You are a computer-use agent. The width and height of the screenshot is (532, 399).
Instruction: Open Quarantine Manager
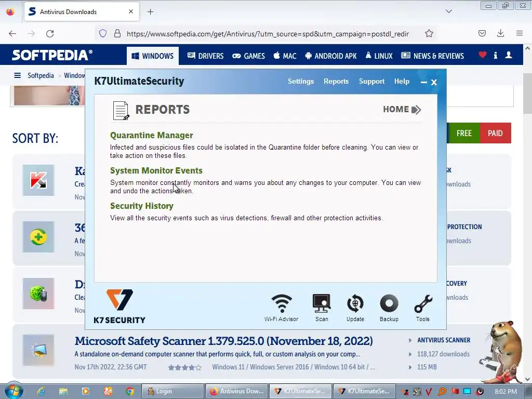click(x=151, y=136)
